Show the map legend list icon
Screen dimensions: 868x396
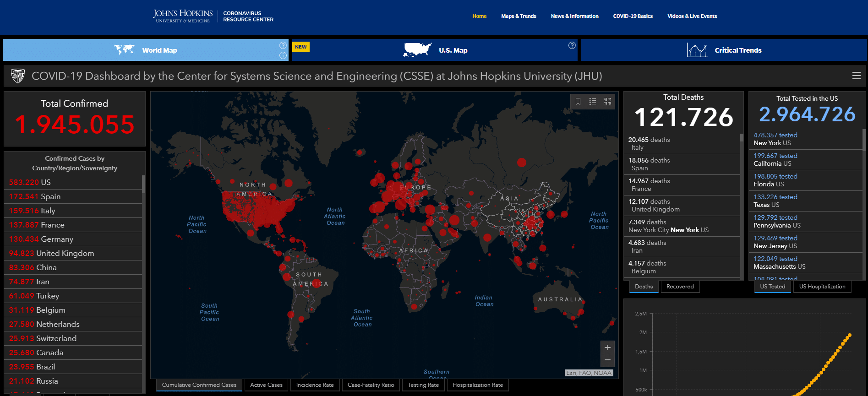593,102
